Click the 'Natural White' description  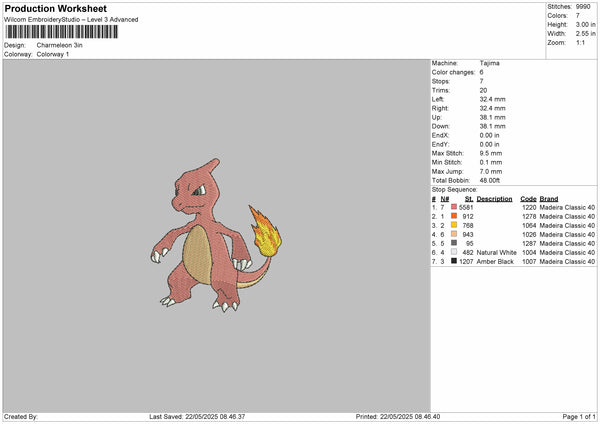(496, 253)
